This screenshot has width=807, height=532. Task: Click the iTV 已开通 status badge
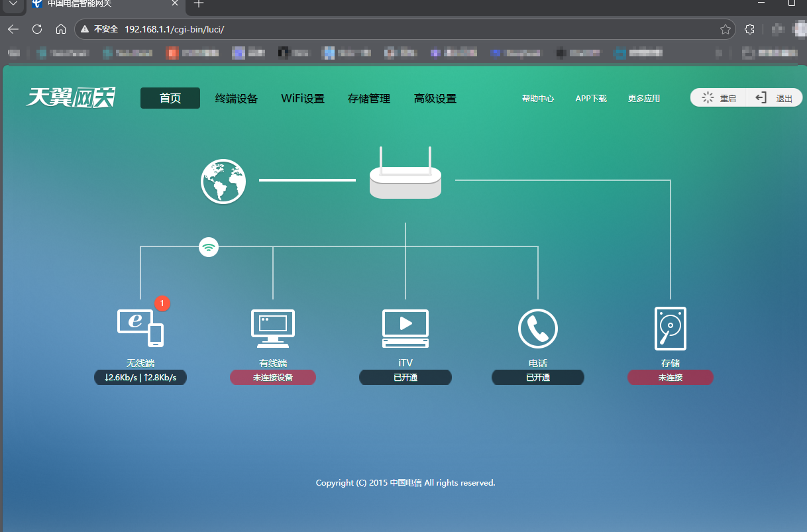click(405, 378)
